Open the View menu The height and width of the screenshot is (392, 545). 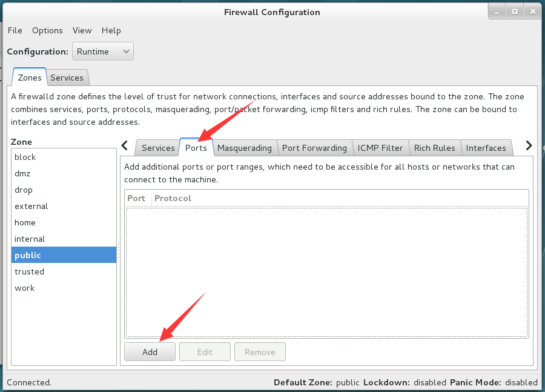point(82,31)
